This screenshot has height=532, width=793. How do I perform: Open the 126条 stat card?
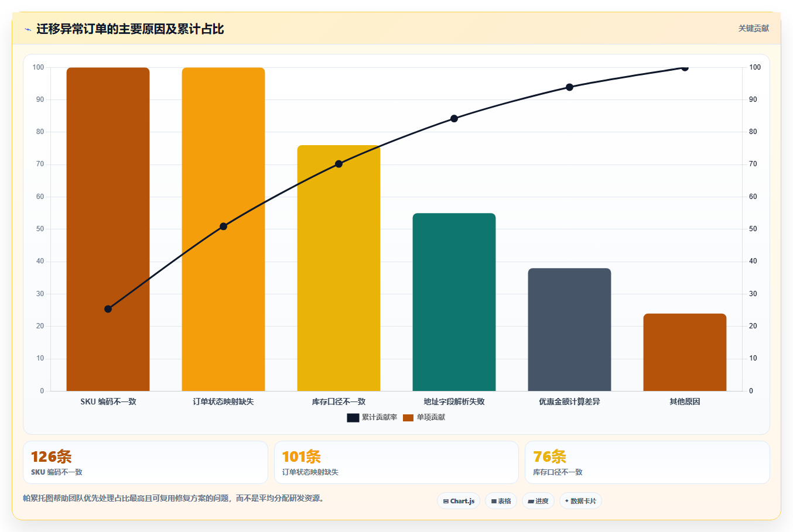[145, 462]
